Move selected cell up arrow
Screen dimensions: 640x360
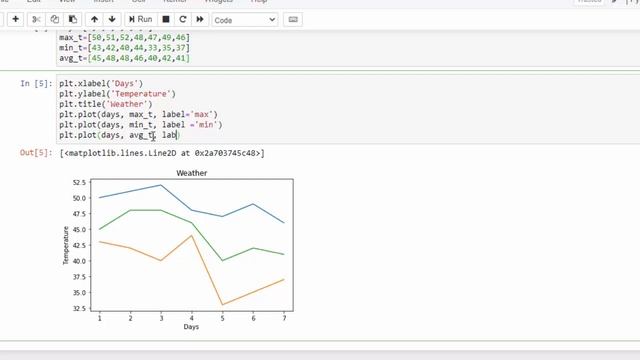click(x=94, y=19)
